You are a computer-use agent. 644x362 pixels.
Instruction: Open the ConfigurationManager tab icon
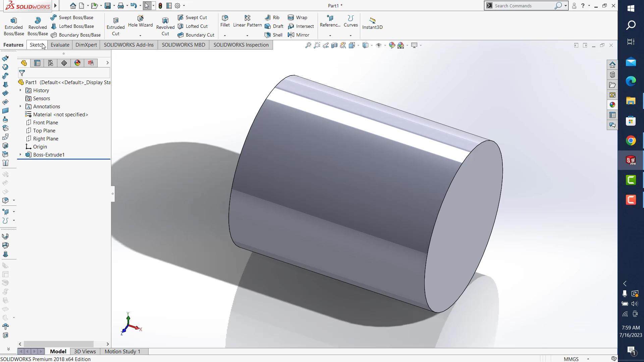[x=51, y=63]
